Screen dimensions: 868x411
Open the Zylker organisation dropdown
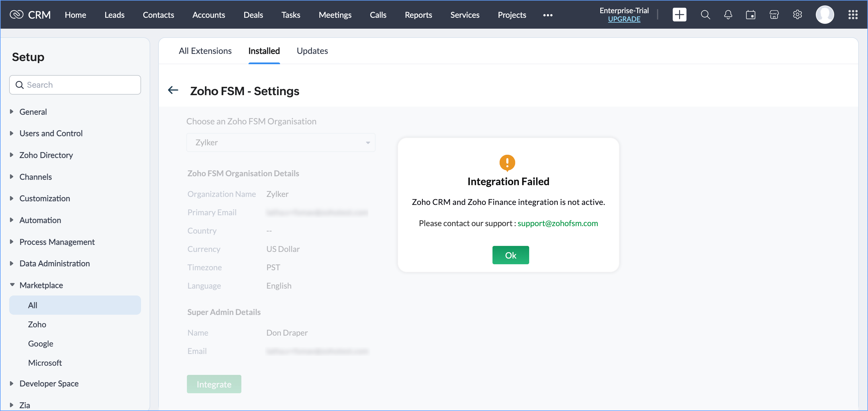pyautogui.click(x=281, y=142)
